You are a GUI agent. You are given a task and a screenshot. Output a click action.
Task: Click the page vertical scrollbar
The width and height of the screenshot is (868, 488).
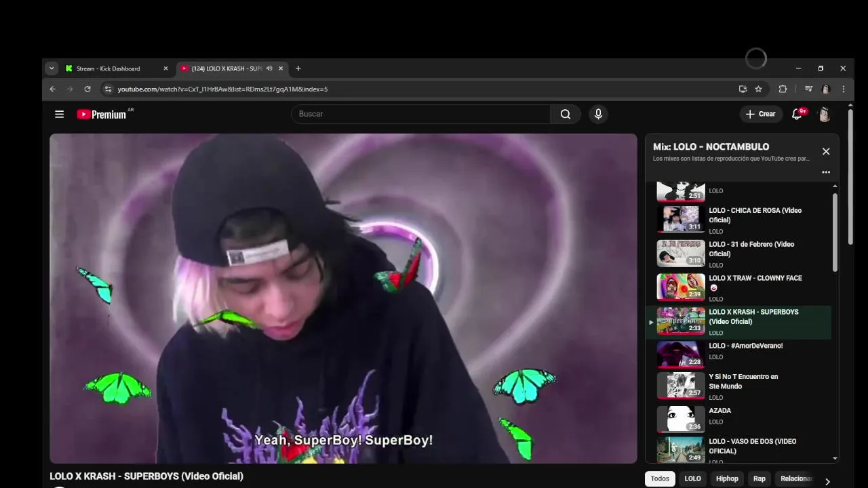point(850,176)
